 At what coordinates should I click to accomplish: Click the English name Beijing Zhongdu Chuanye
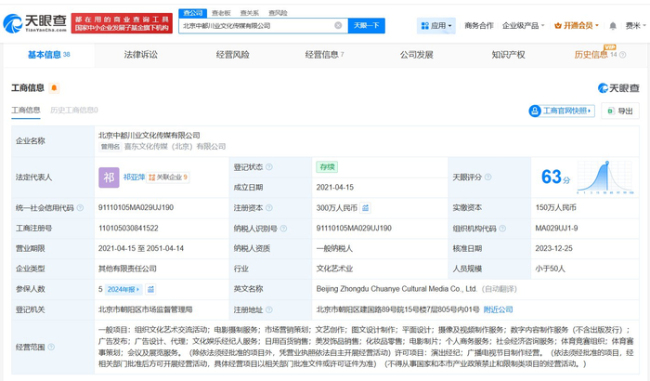[396, 289]
